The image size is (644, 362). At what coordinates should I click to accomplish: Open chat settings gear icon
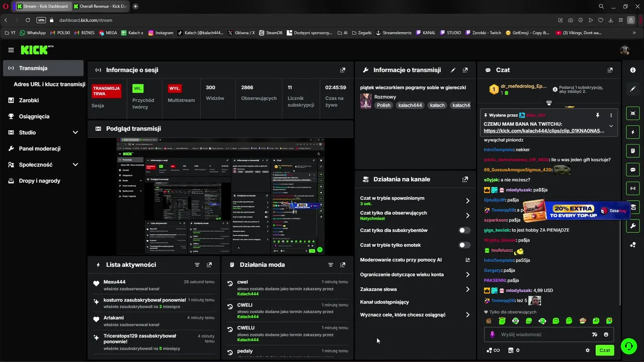click(587, 350)
